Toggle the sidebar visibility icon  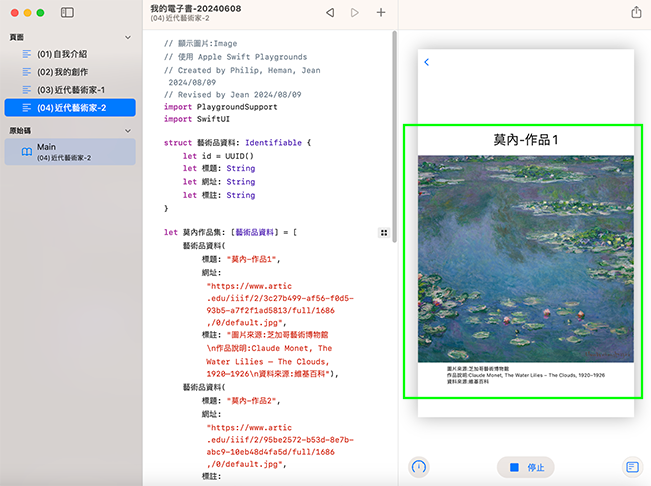click(x=67, y=13)
